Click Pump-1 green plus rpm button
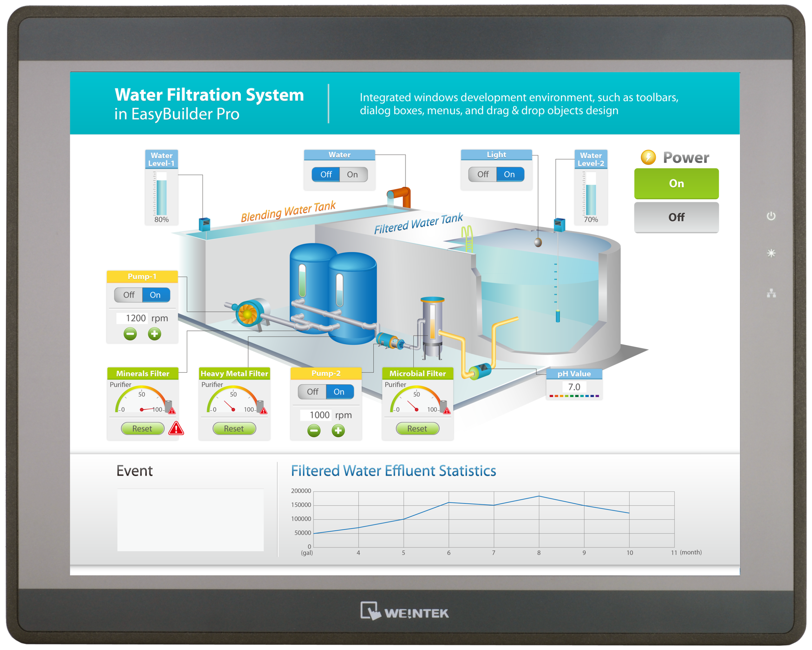Image resolution: width=812 pixels, height=650 pixels. [154, 334]
